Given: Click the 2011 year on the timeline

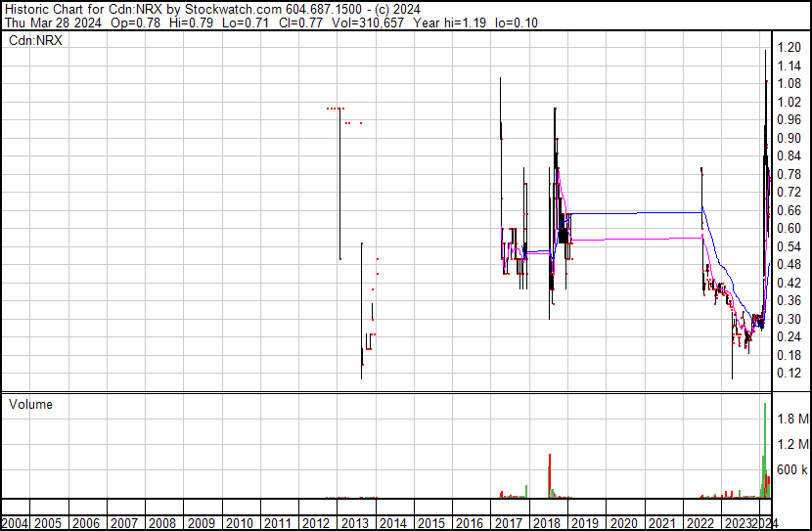Looking at the screenshot, I should pyautogui.click(x=277, y=523).
